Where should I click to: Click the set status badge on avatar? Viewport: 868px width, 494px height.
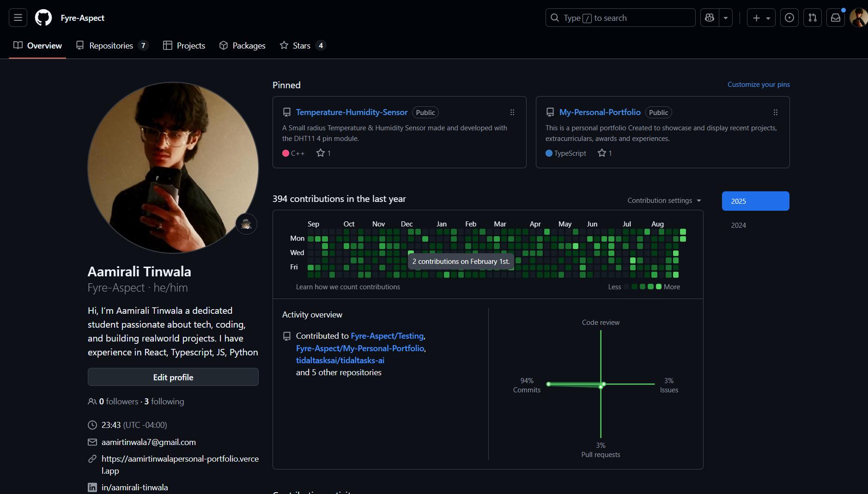click(246, 224)
